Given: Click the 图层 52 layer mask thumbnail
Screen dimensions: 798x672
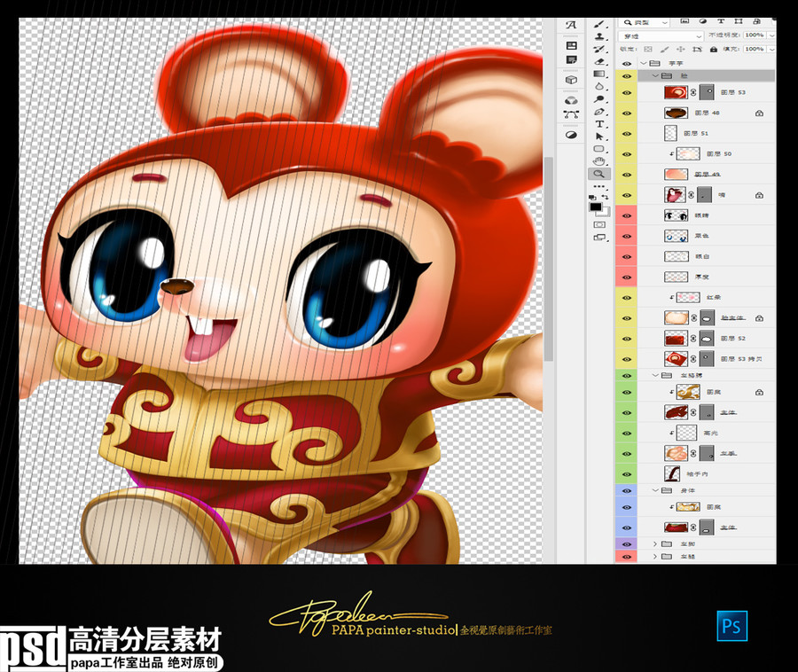Looking at the screenshot, I should (x=707, y=339).
